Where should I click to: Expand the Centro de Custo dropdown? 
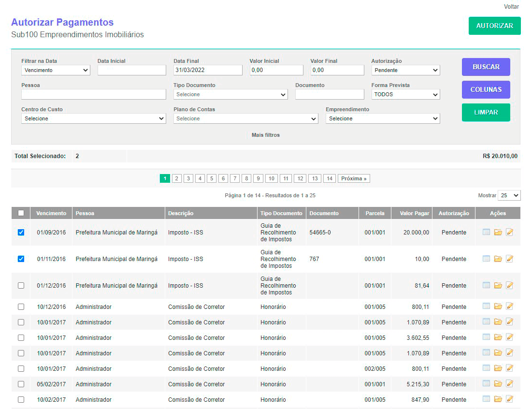pos(93,118)
